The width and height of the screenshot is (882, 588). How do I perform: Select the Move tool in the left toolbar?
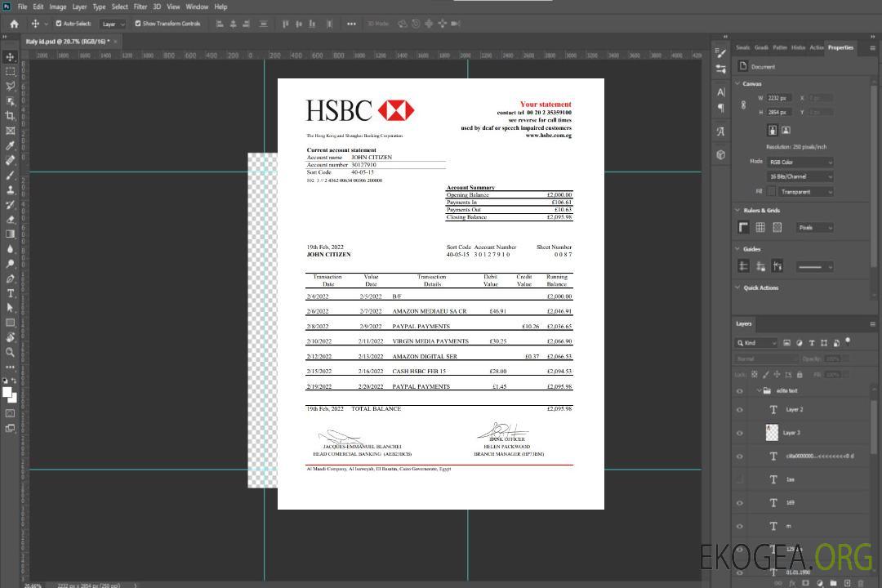click(10, 57)
